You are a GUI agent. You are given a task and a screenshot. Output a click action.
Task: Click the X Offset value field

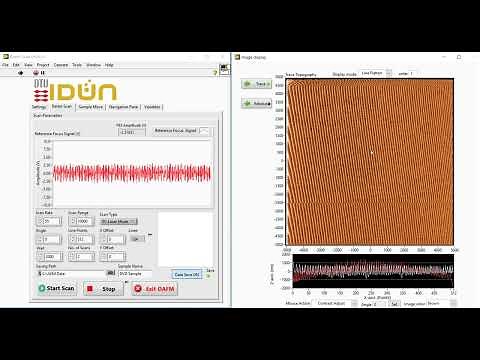(116, 239)
